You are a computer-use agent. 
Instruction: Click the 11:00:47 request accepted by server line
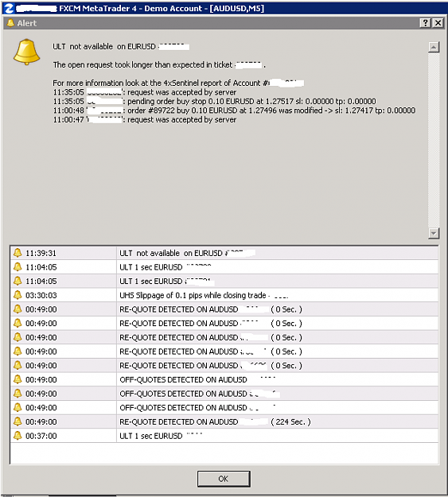(145, 120)
